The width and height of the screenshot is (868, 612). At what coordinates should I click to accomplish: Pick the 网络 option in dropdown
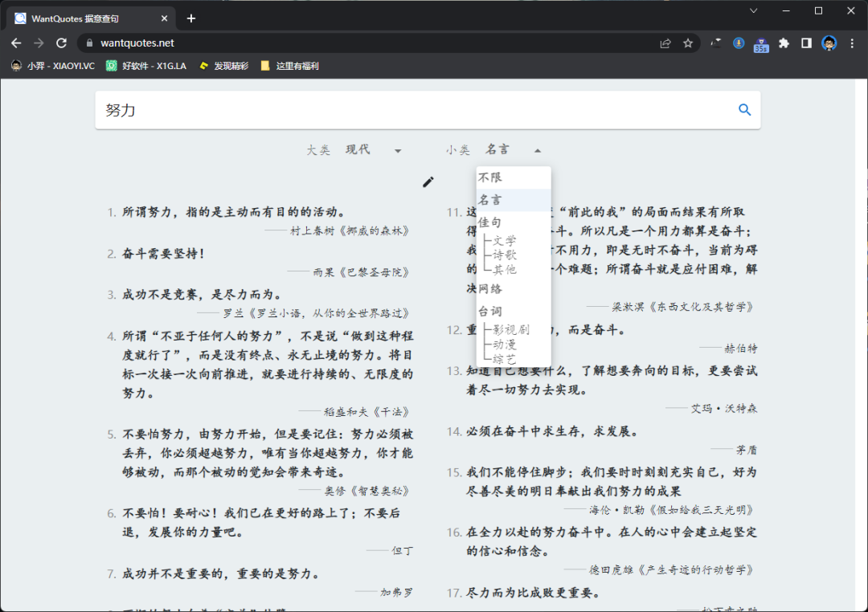tap(490, 288)
